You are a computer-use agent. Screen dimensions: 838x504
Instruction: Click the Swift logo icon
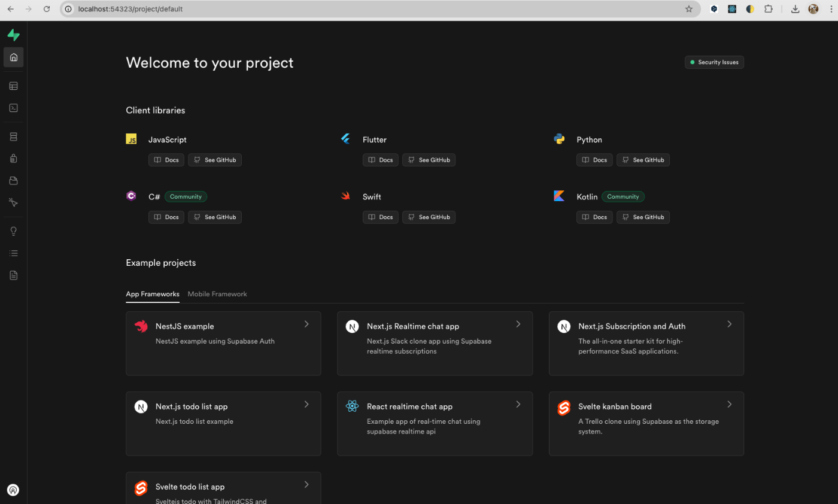345,196
